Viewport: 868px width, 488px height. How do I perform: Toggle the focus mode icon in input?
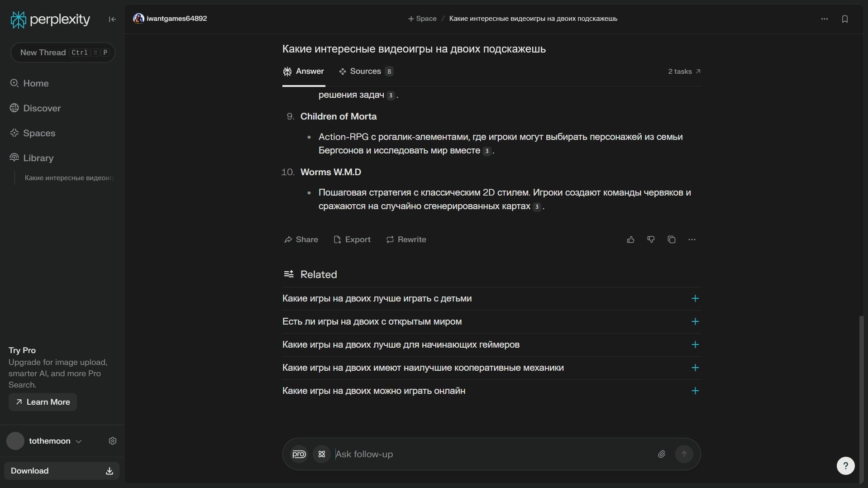coord(322,454)
